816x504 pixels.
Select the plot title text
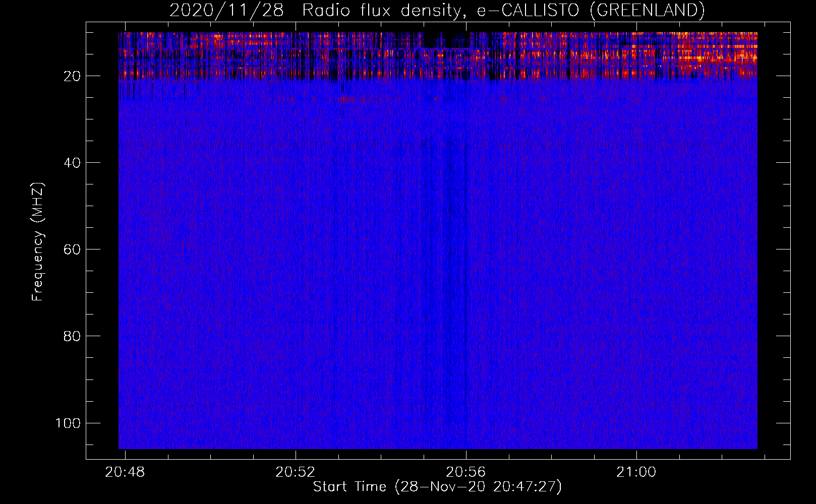437,11
